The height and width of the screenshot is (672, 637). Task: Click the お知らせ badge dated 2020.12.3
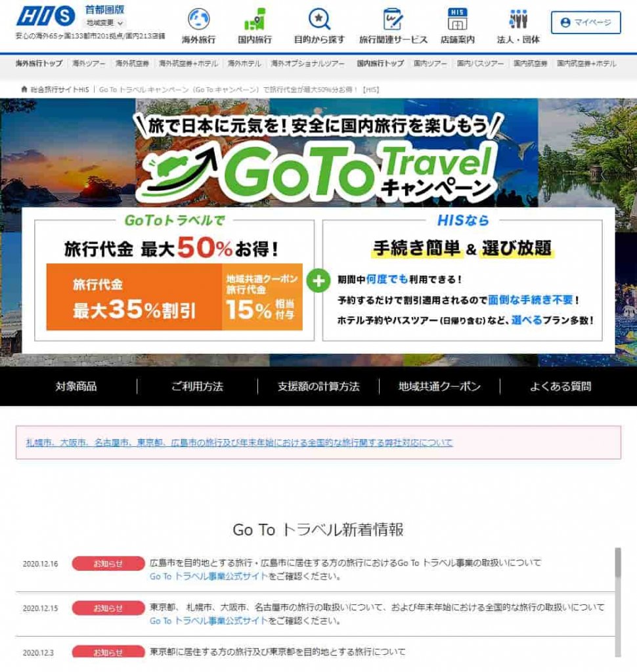pos(108,652)
